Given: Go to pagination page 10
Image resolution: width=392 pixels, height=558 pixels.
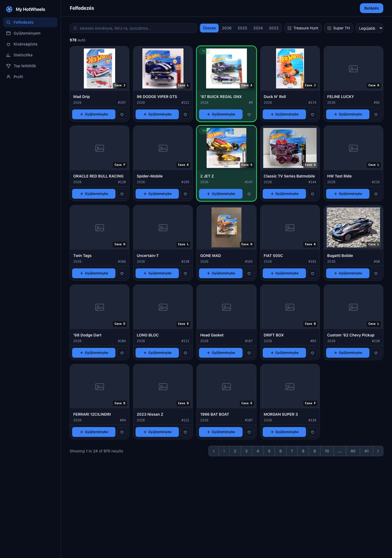Looking at the screenshot, I should click(327, 451).
